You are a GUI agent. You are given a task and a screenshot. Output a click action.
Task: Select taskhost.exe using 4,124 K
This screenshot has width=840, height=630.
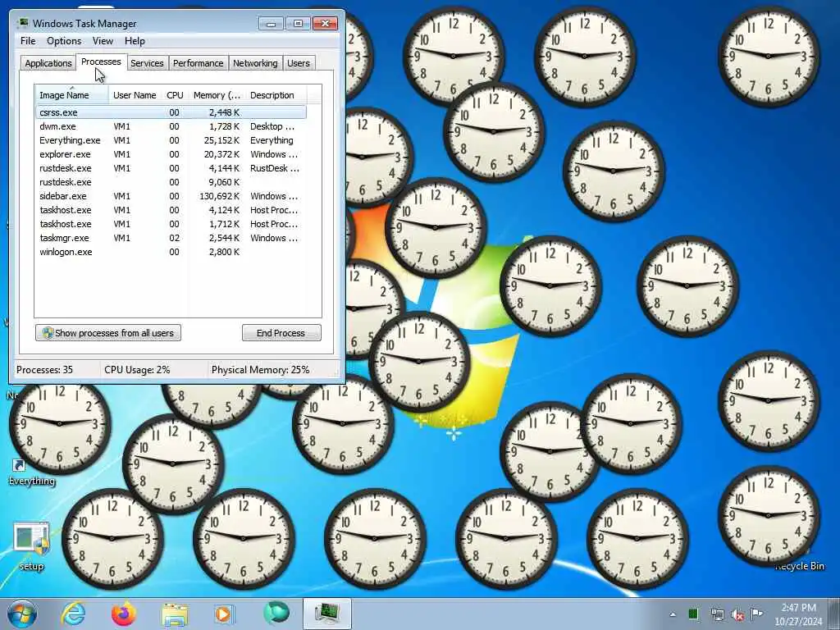pyautogui.click(x=171, y=210)
